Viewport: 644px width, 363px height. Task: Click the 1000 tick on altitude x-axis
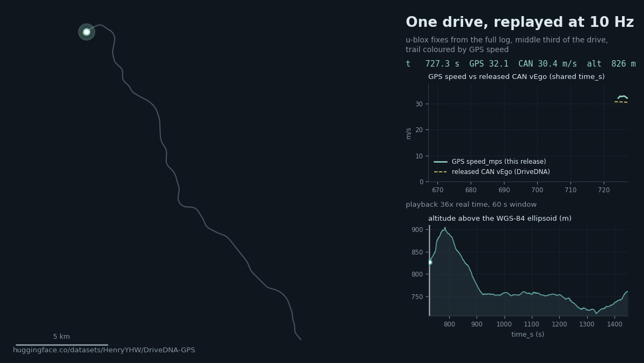pos(504,324)
